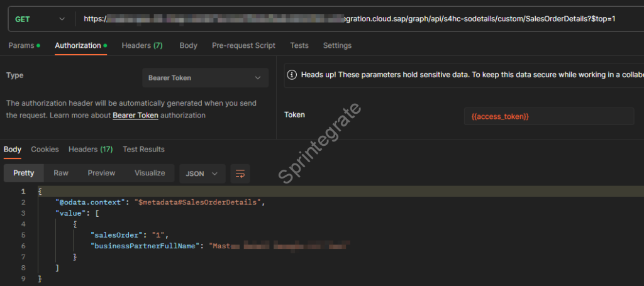Screen dimensions: 644x286
Task: Switch to the Params tab
Action: pos(23,45)
